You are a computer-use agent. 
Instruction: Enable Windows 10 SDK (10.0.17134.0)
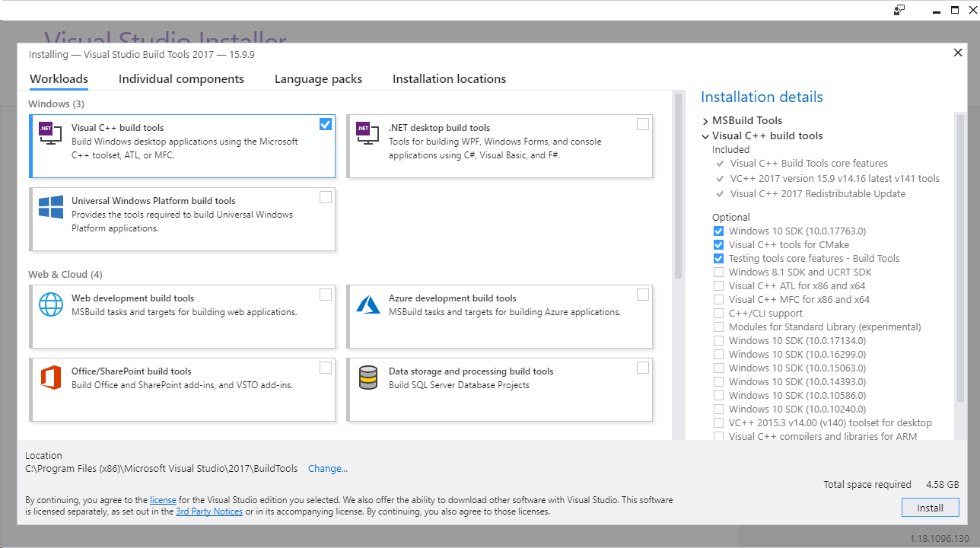(x=718, y=341)
